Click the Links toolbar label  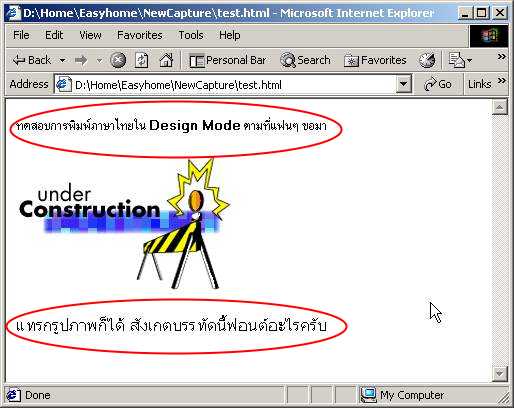pyautogui.click(x=479, y=84)
